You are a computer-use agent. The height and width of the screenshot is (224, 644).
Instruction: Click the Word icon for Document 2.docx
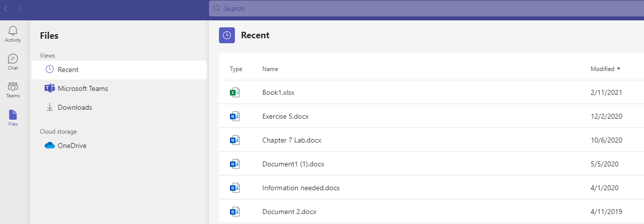[235, 212]
